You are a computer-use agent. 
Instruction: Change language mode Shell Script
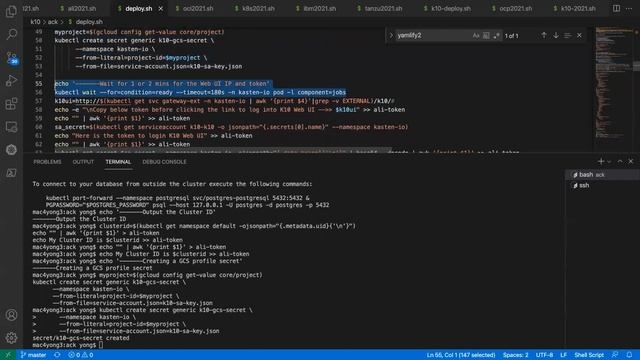click(589, 355)
